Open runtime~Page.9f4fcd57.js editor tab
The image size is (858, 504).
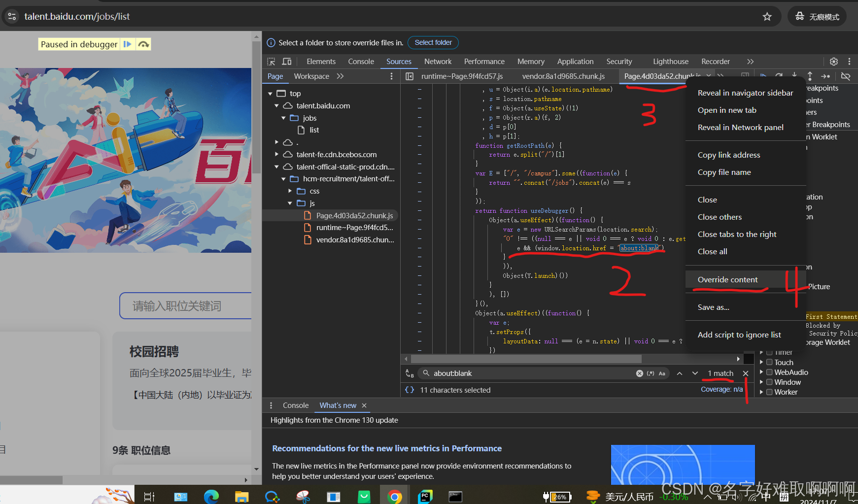click(x=462, y=76)
